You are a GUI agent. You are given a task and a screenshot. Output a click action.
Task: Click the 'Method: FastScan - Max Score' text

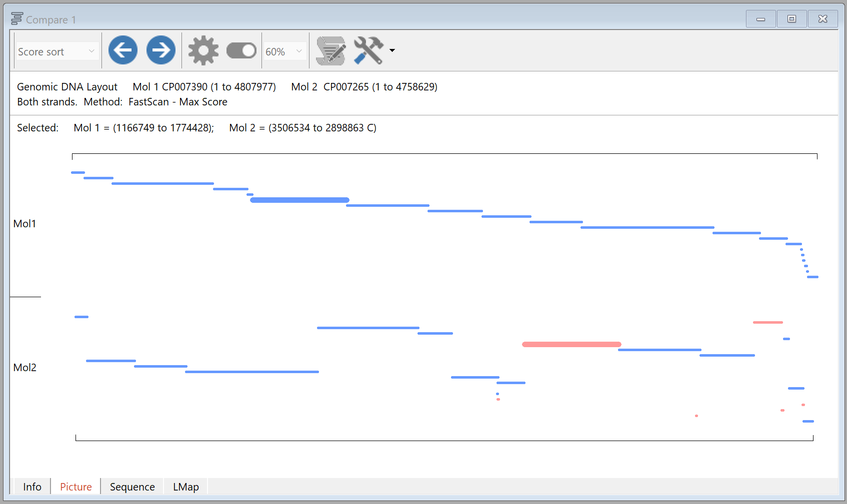[155, 102]
